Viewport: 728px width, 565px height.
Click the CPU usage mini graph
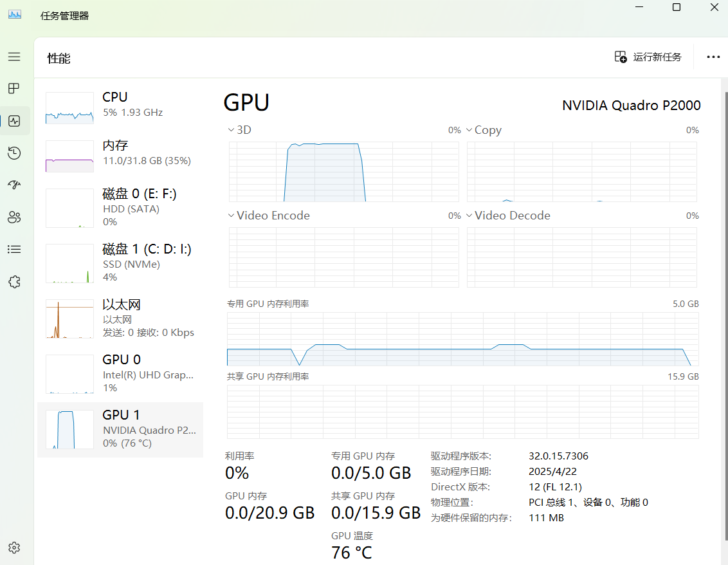[69, 108]
